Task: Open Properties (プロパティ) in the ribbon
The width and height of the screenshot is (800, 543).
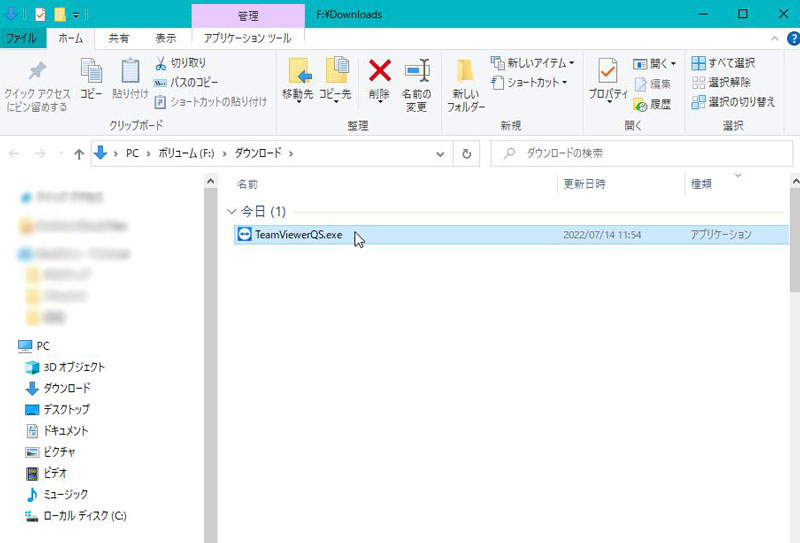Action: click(x=607, y=75)
